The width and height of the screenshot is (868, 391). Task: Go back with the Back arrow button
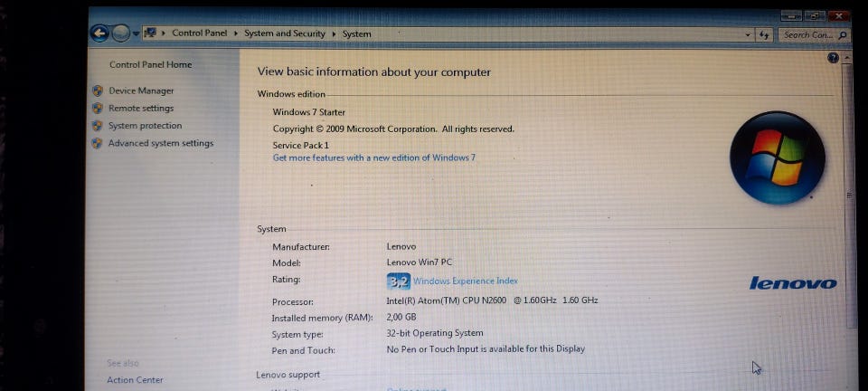(99, 33)
